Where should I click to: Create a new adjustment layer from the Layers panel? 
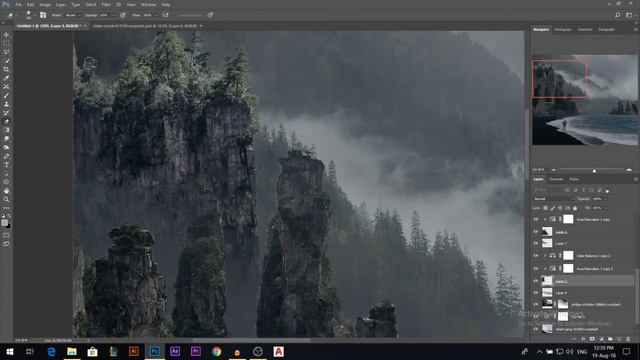tap(601, 339)
